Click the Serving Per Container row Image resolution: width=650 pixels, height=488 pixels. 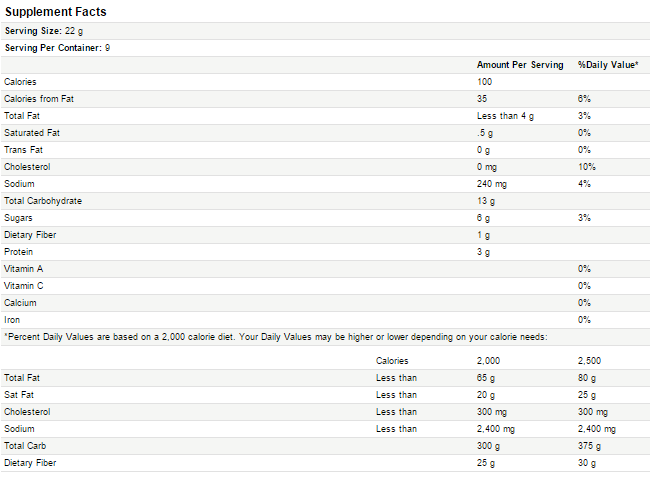325,48
